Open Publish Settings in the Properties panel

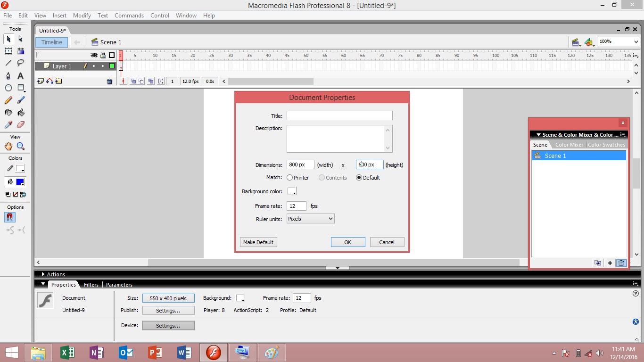pyautogui.click(x=168, y=310)
